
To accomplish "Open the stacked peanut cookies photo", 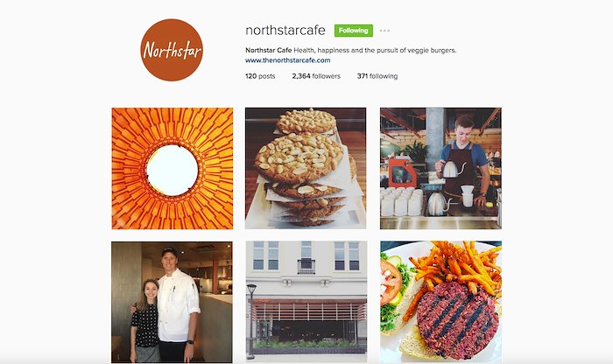I will tap(306, 168).
